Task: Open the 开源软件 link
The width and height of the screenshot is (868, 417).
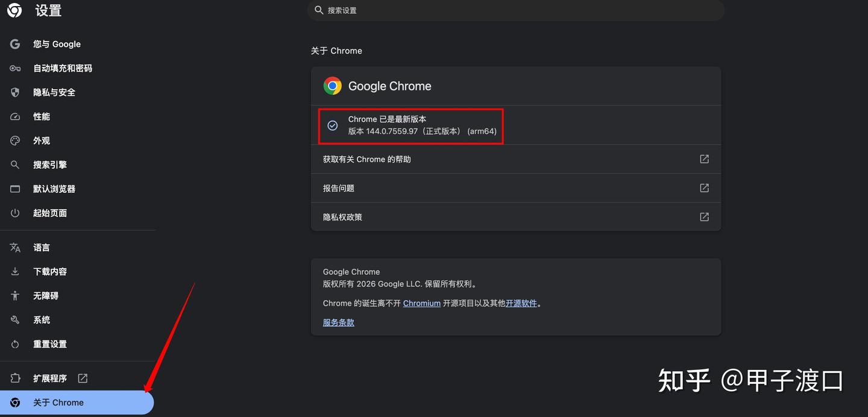Action: tap(521, 303)
